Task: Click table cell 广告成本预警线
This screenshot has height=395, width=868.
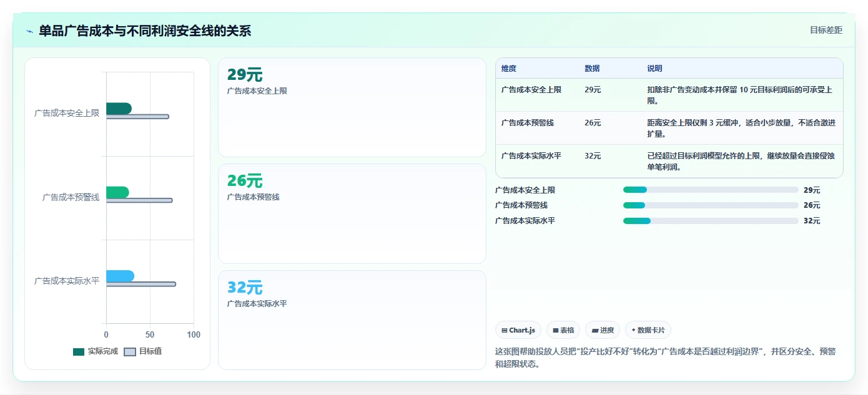Action: pos(528,123)
